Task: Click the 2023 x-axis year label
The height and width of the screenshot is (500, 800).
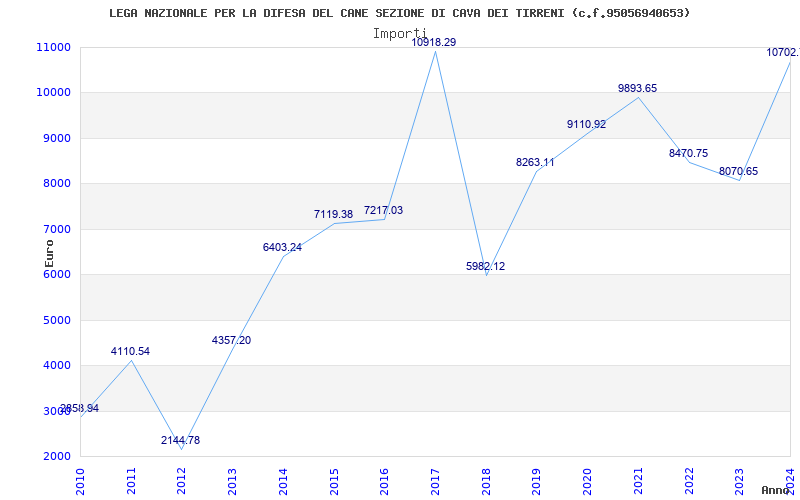Action: click(739, 481)
